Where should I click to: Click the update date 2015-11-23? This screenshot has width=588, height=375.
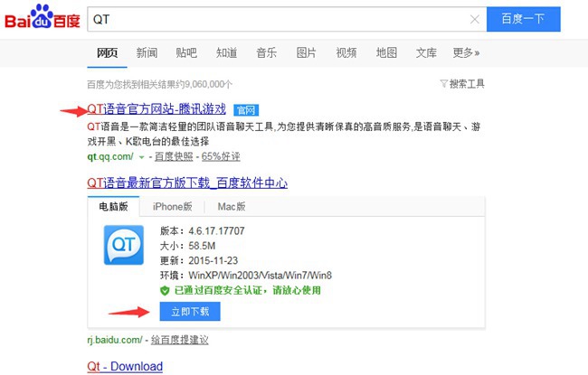[213, 260]
